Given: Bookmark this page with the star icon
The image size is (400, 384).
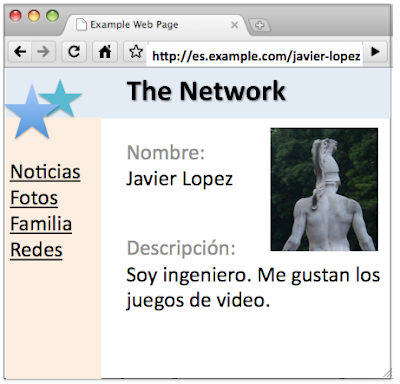Looking at the screenshot, I should [x=136, y=52].
